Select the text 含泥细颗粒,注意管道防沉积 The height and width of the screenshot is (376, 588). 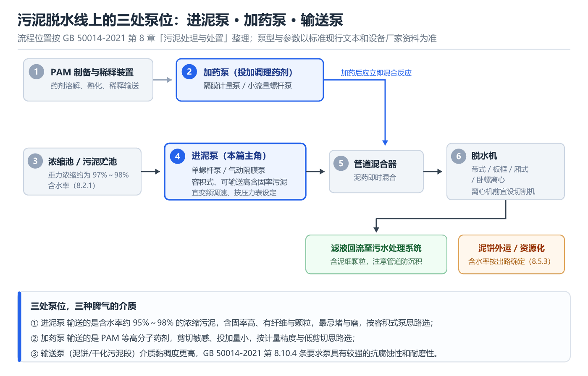tap(376, 261)
